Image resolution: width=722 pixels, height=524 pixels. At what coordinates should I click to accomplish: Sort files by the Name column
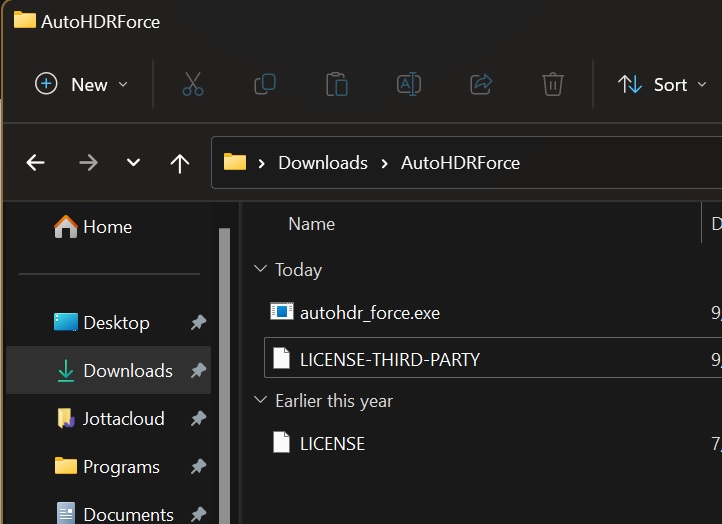pos(311,224)
